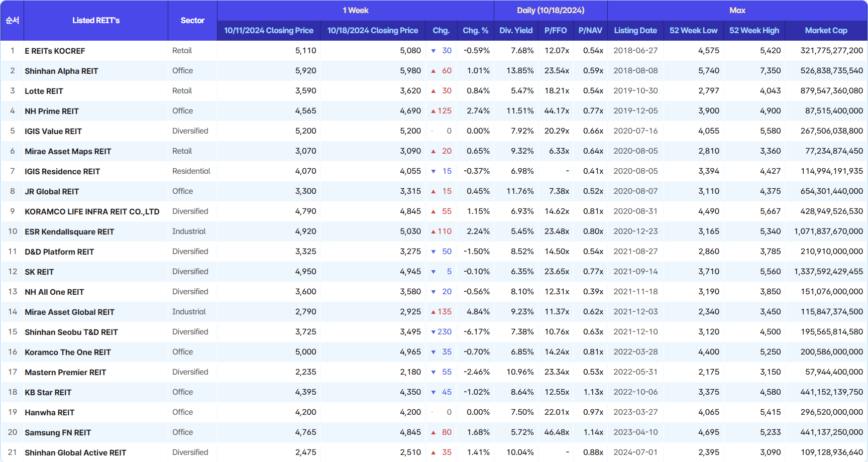This screenshot has height=462, width=868.
Task: Click the 순서 column header
Action: pos(12,21)
